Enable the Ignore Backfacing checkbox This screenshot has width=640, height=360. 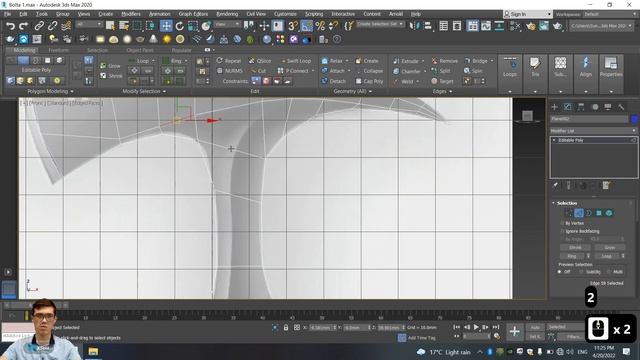click(562, 231)
